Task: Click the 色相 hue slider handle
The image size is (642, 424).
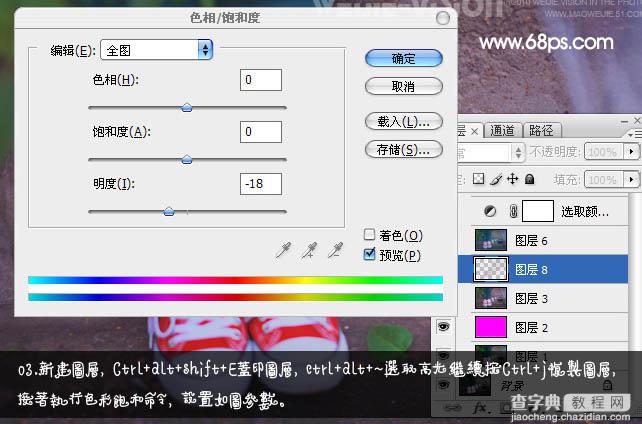Action: click(187, 108)
